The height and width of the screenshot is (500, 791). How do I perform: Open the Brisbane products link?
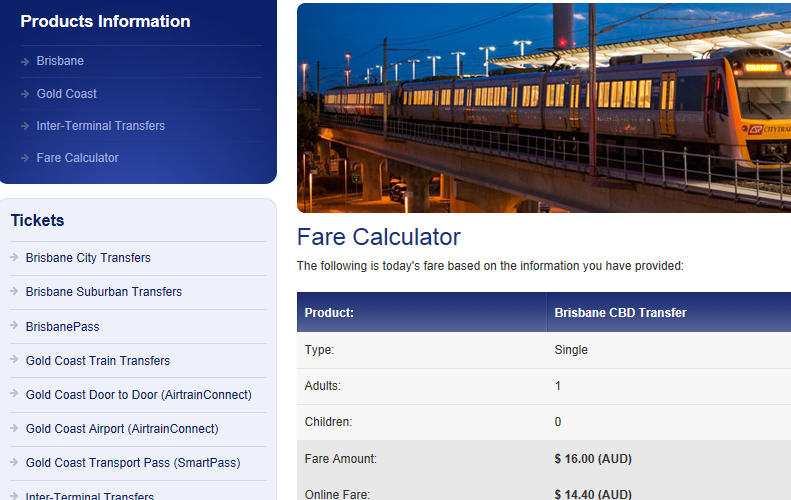tap(60, 61)
